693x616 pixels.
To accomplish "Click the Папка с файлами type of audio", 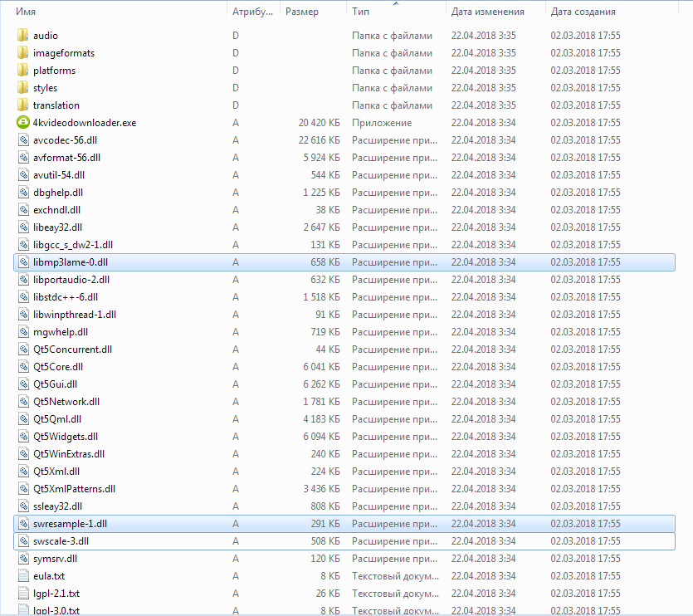I will [392, 36].
